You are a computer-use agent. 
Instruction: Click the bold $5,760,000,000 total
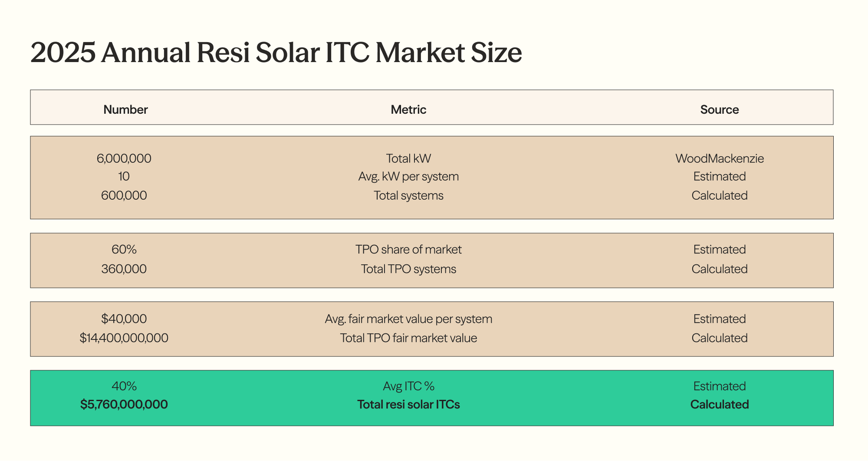tap(124, 405)
